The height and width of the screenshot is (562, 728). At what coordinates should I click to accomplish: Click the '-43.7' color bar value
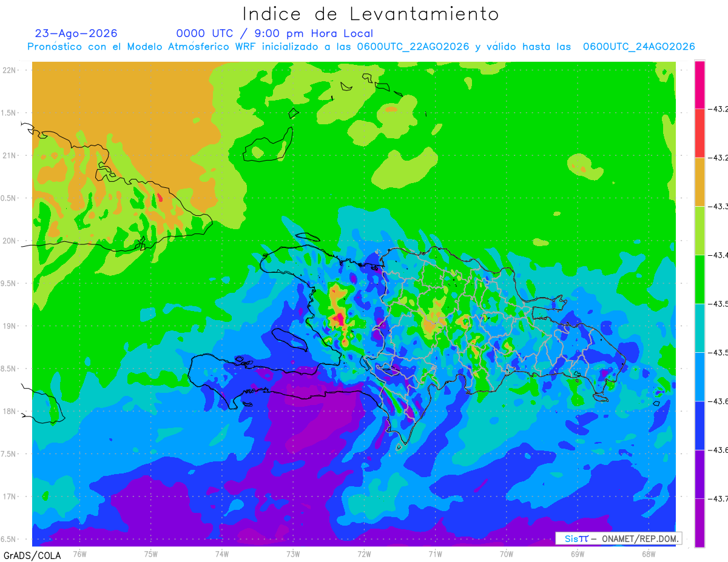719,499
